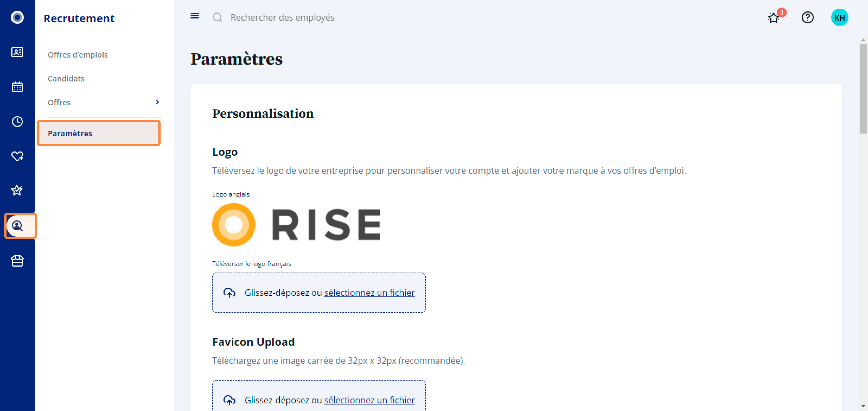Click the RISE English logo image

click(x=296, y=225)
